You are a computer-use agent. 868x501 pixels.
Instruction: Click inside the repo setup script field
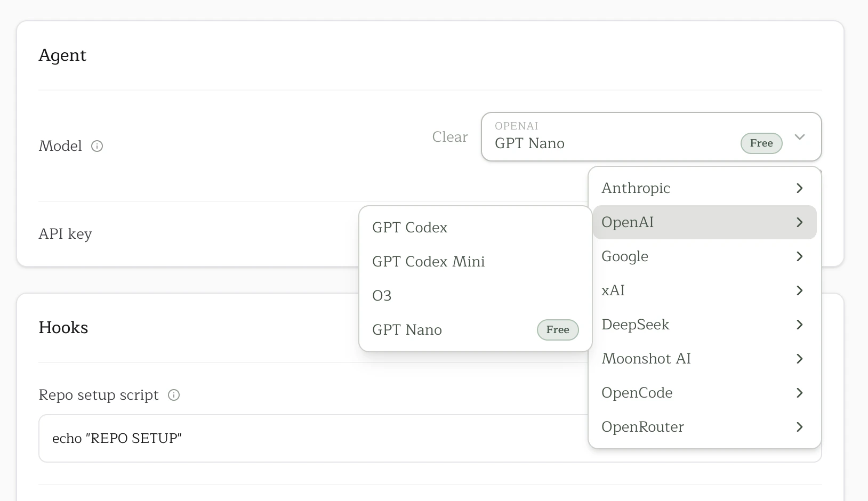pos(267,438)
